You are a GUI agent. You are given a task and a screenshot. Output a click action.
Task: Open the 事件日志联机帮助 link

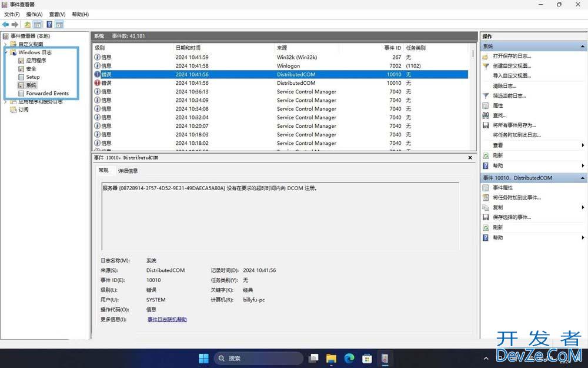pos(167,319)
